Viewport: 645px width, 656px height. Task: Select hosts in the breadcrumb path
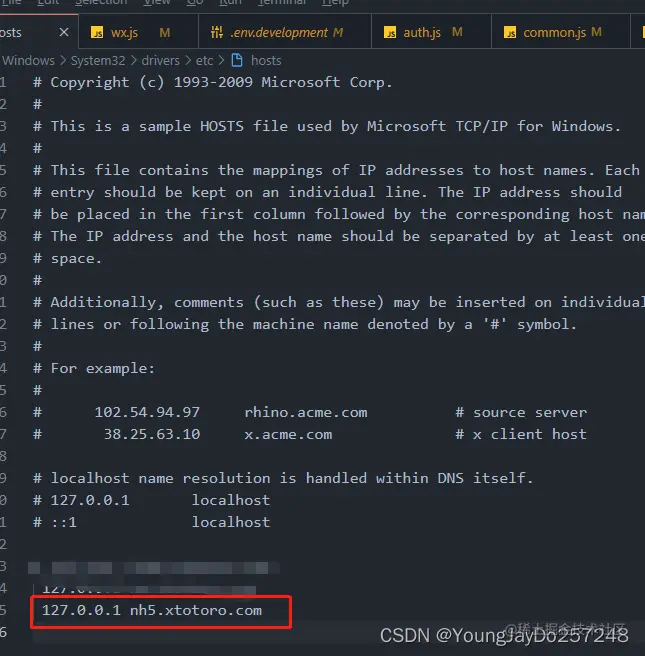pos(266,61)
